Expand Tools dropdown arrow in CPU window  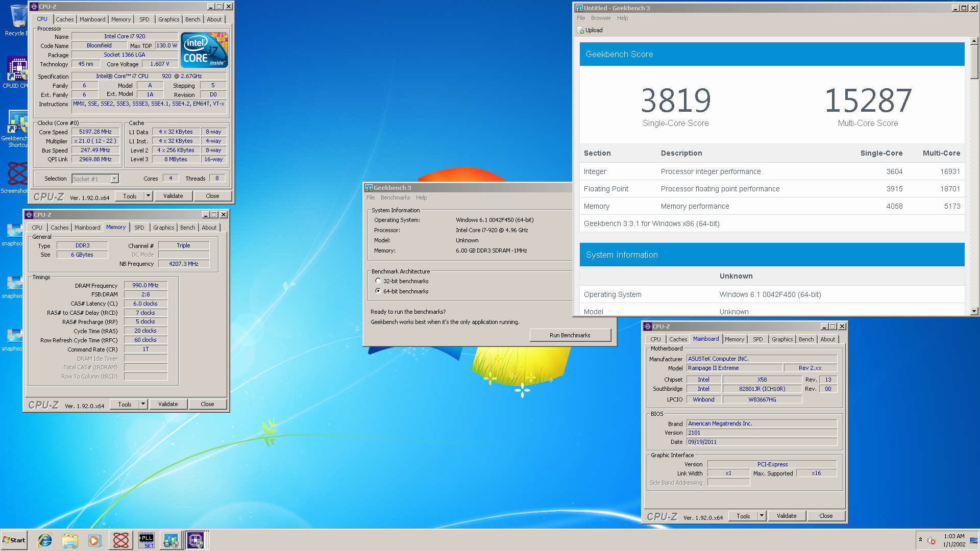pyautogui.click(x=148, y=196)
